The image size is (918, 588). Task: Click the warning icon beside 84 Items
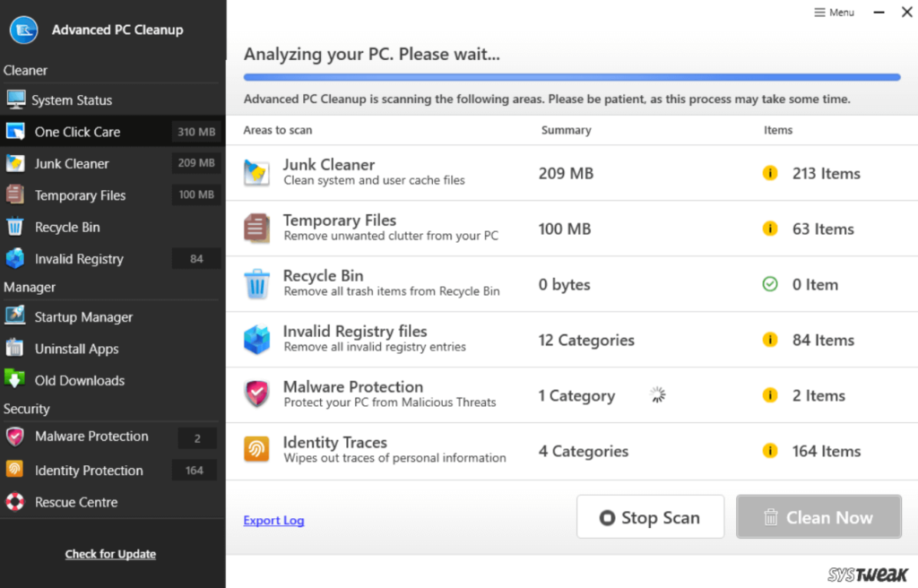[770, 340]
